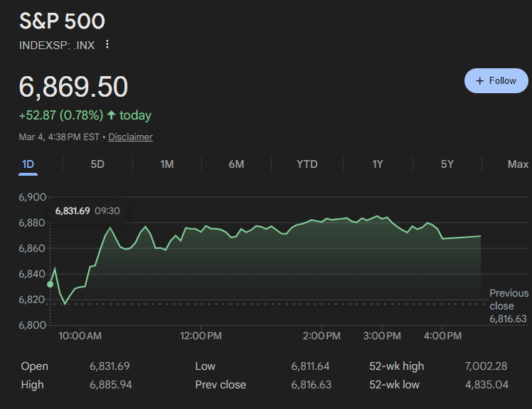Click the 2:00 PM axis label
Screen dimensions: 532x409
[321, 336]
